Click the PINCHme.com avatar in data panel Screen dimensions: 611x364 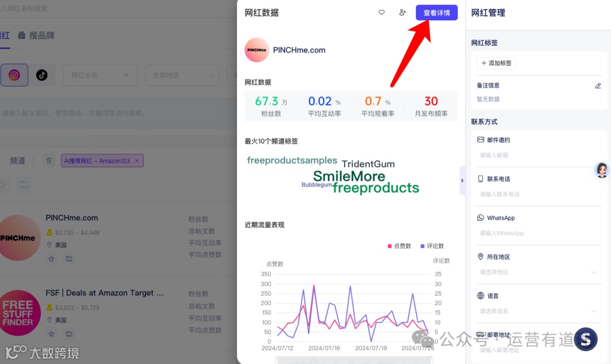pyautogui.click(x=257, y=50)
